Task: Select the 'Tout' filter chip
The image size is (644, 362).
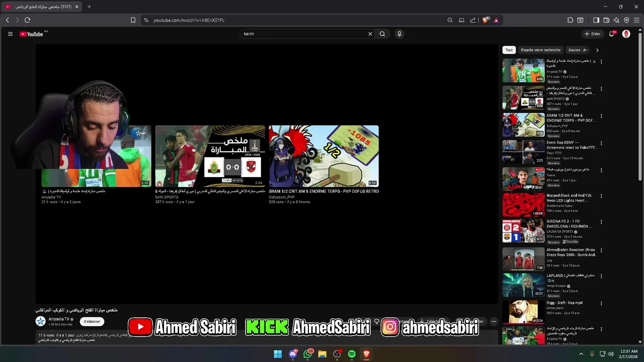Action: (x=509, y=50)
